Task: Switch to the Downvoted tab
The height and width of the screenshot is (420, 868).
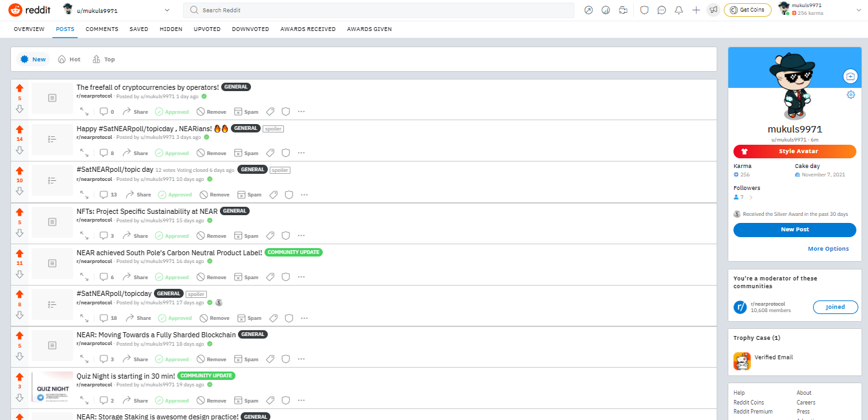Action: [x=250, y=29]
